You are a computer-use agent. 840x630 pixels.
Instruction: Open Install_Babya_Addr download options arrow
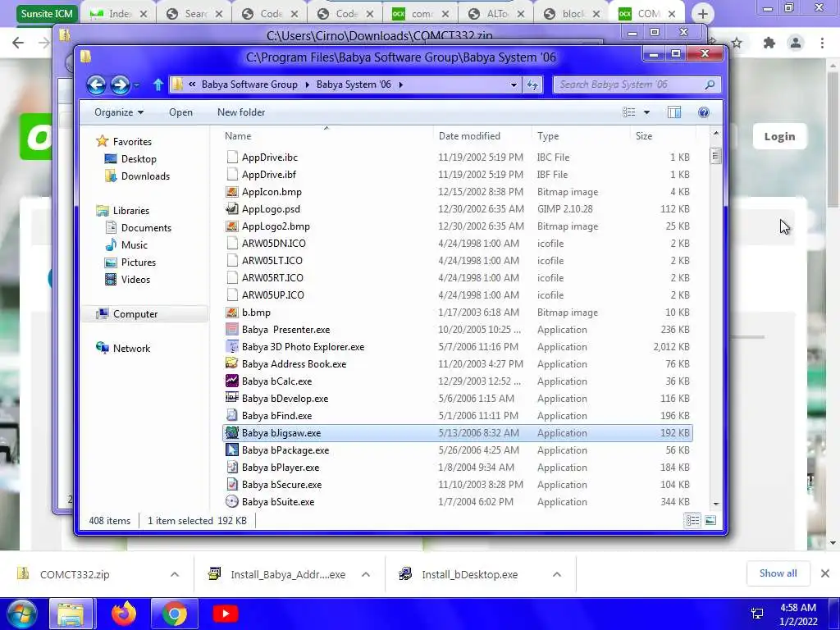pyautogui.click(x=365, y=574)
